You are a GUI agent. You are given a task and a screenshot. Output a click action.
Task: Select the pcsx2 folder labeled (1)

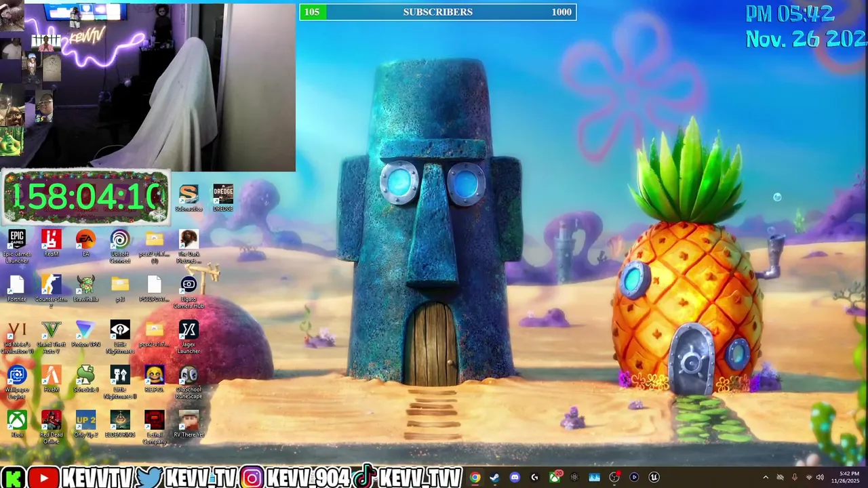click(x=154, y=246)
